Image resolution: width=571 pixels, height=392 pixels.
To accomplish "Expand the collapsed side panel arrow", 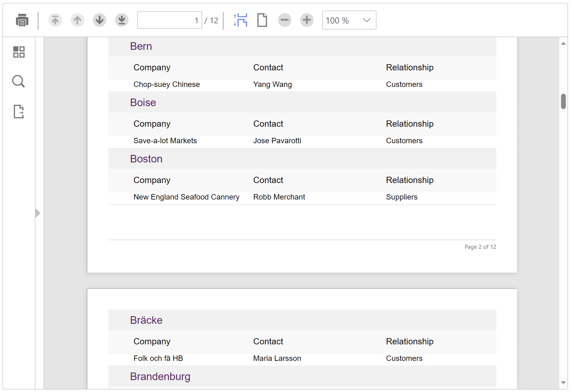I will pyautogui.click(x=38, y=213).
